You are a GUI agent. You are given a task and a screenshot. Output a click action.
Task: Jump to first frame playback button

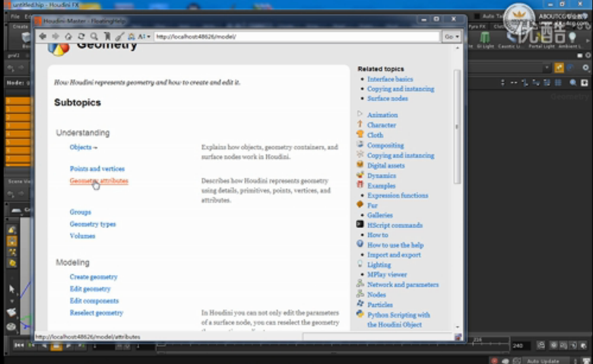[18, 345]
